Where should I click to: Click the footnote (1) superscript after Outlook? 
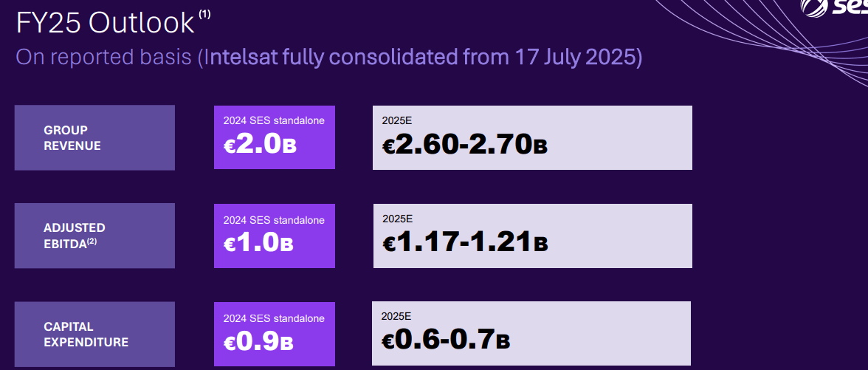[205, 15]
